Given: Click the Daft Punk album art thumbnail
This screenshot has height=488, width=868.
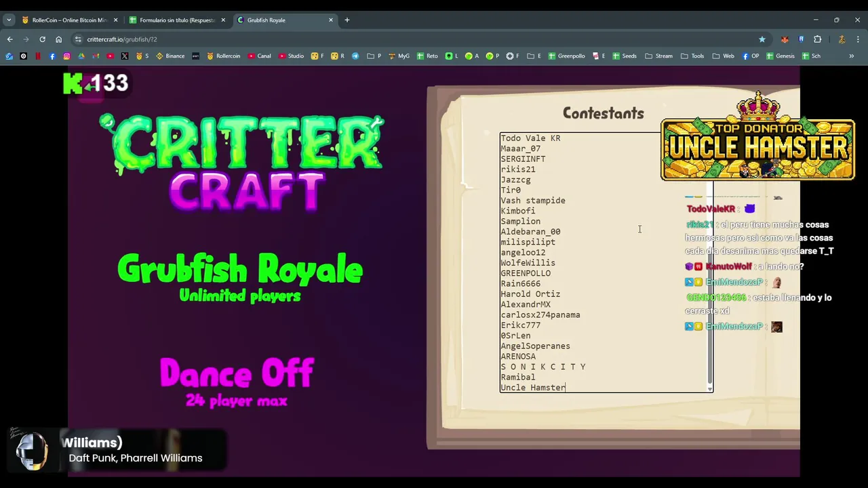Looking at the screenshot, I should click(x=31, y=449).
